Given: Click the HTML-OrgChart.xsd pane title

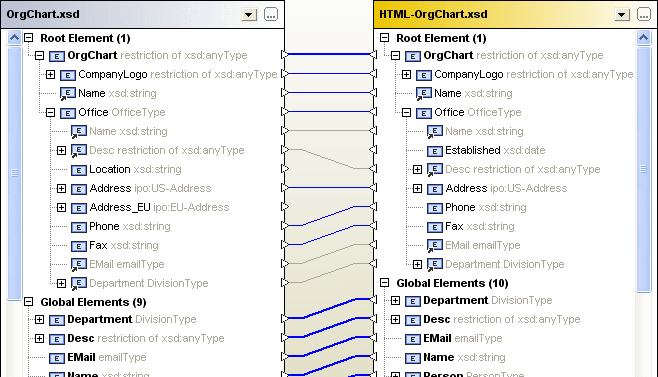Looking at the screenshot, I should (x=433, y=14).
